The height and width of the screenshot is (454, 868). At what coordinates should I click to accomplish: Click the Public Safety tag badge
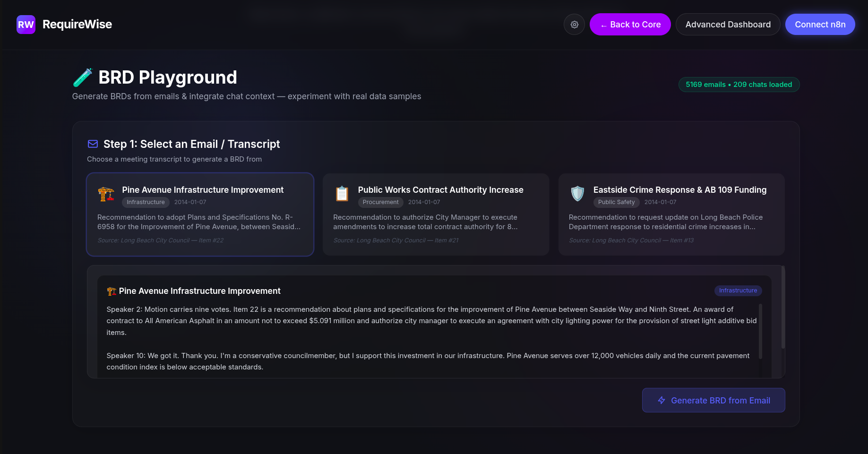[x=616, y=202]
